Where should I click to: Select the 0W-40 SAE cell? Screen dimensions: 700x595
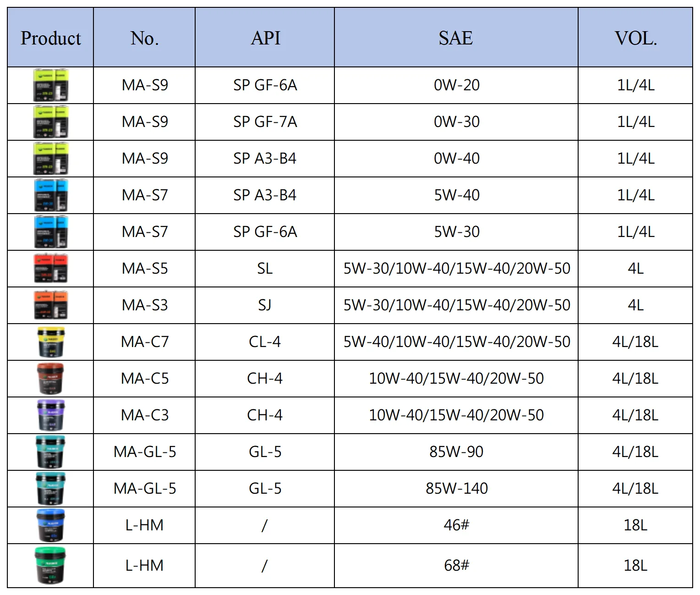click(457, 159)
